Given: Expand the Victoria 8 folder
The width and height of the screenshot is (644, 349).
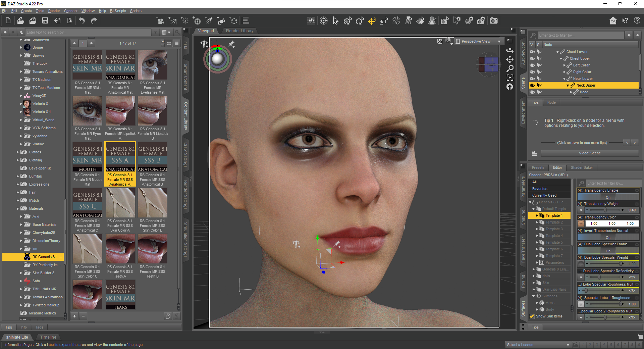Looking at the screenshot, I should point(21,104).
